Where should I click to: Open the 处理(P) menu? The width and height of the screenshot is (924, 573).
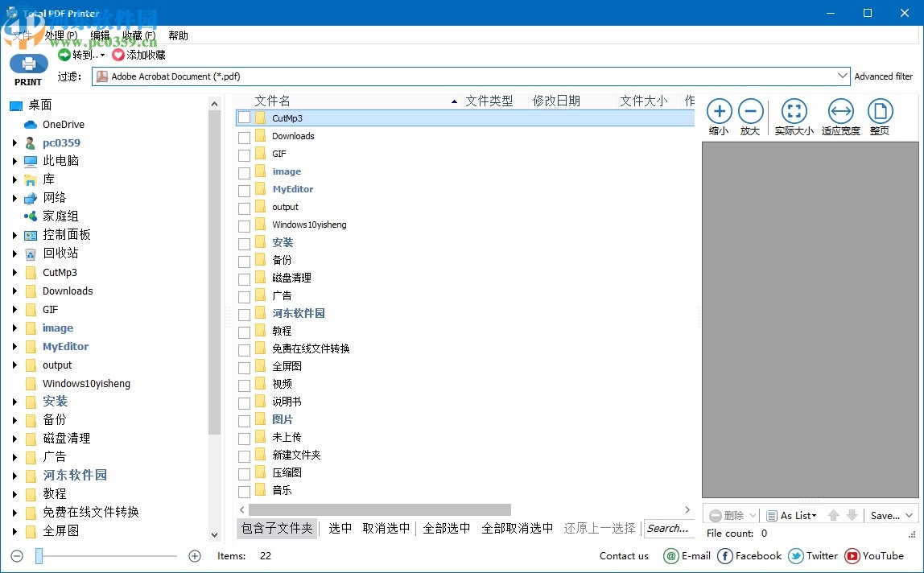point(60,35)
